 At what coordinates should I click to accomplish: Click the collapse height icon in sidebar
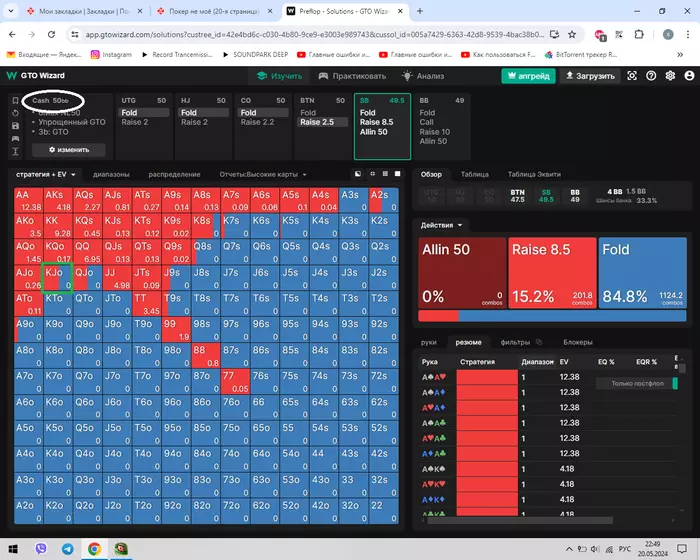click(x=15, y=151)
